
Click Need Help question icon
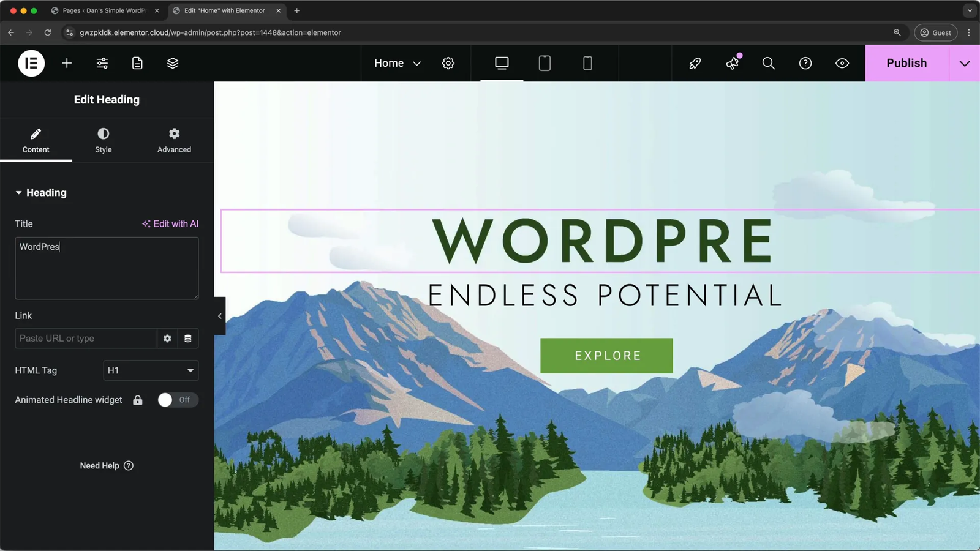click(x=129, y=466)
